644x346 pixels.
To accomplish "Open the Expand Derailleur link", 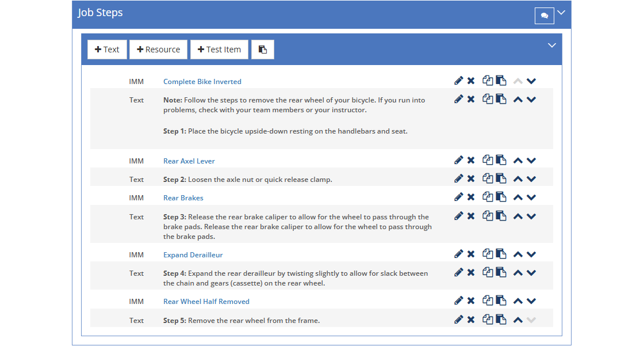I will click(x=193, y=254).
